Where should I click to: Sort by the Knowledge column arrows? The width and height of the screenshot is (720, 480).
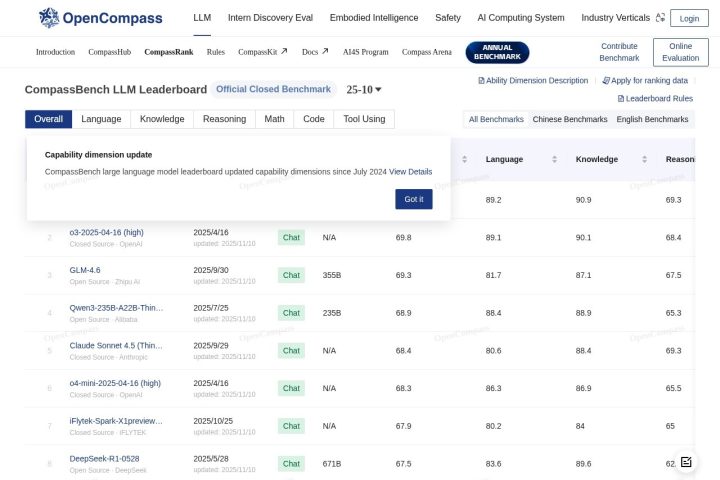(644, 159)
